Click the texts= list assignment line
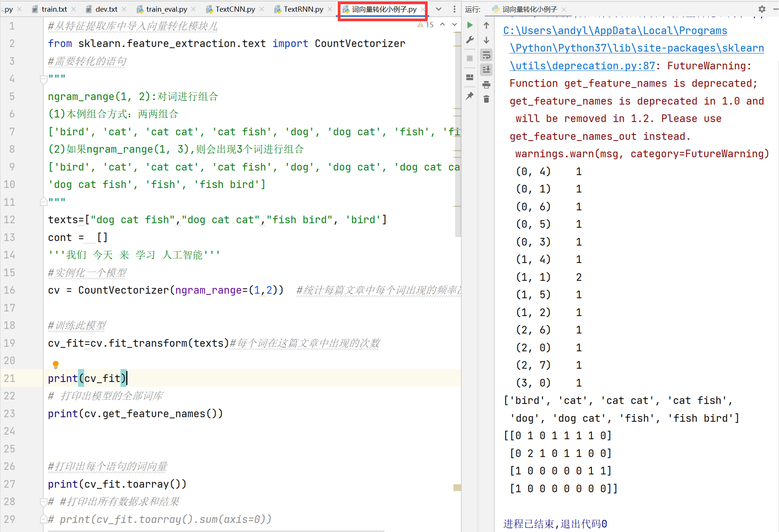The image size is (779, 532). [x=217, y=220]
